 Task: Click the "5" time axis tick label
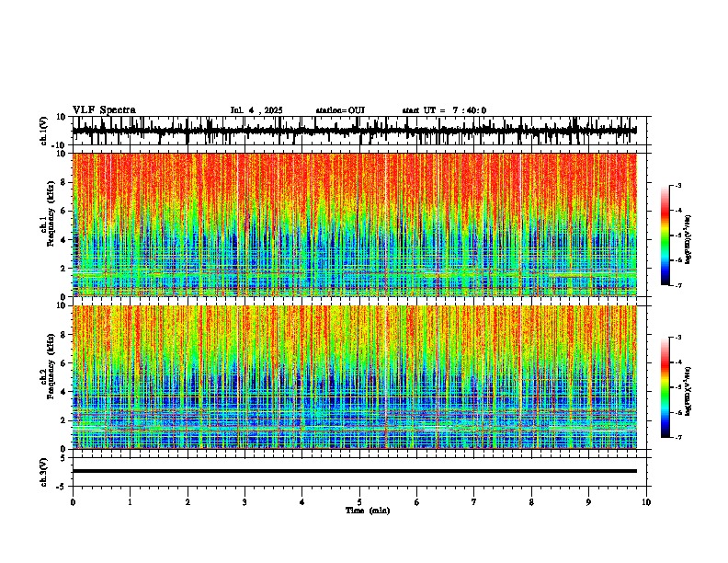[x=359, y=502]
